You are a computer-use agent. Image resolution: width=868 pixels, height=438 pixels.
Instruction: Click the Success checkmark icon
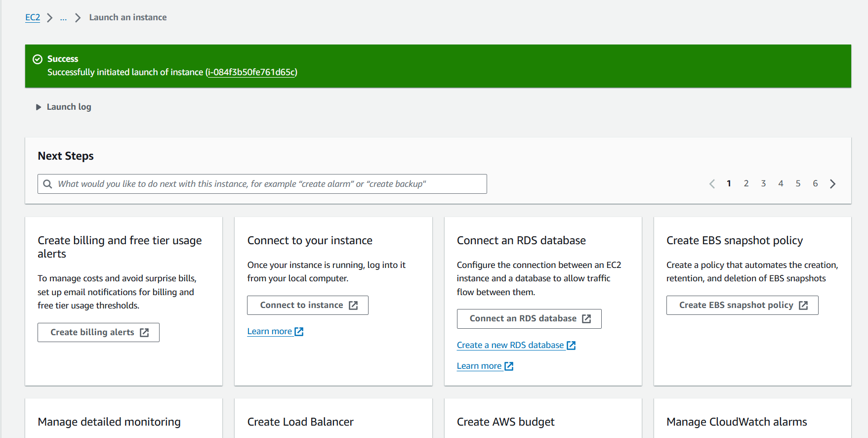[38, 59]
